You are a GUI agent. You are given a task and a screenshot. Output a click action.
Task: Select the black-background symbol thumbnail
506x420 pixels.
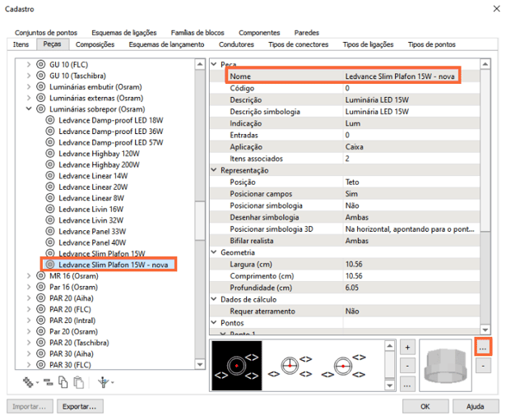(x=238, y=364)
